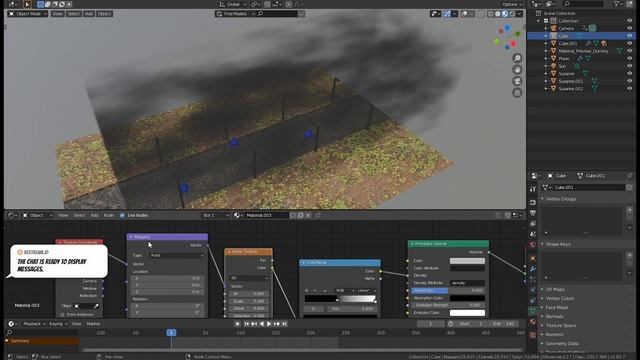The image size is (640, 360).
Task: Open the World properties tab
Action: [533, 245]
